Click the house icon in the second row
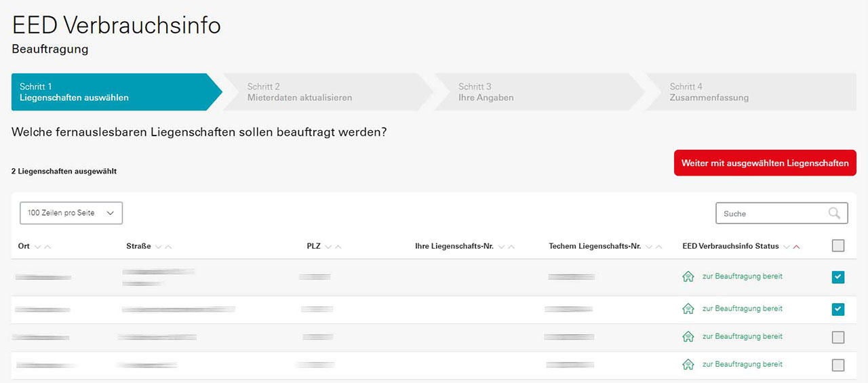Viewport: 868px width, 383px height. click(x=688, y=309)
